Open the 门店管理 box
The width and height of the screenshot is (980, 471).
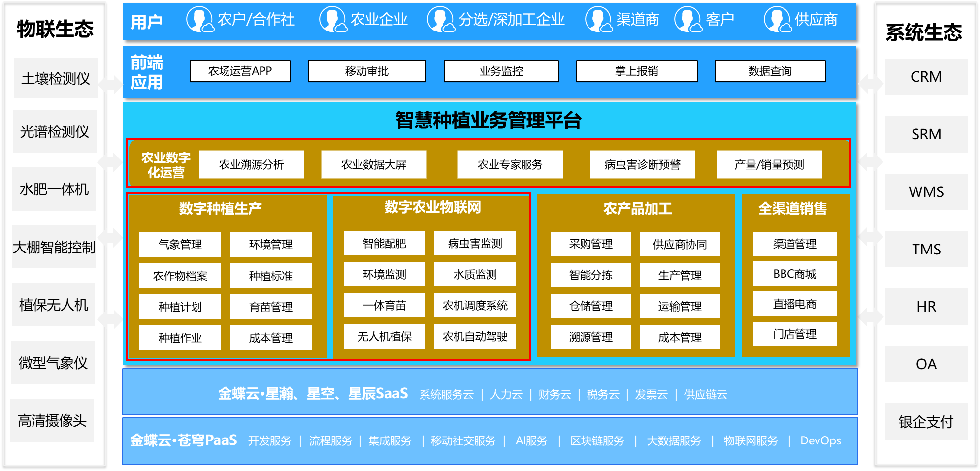[795, 334]
